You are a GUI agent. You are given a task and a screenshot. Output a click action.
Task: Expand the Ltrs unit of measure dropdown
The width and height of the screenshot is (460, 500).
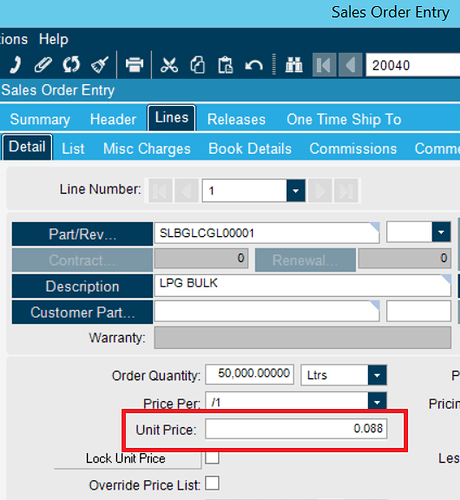click(x=377, y=375)
